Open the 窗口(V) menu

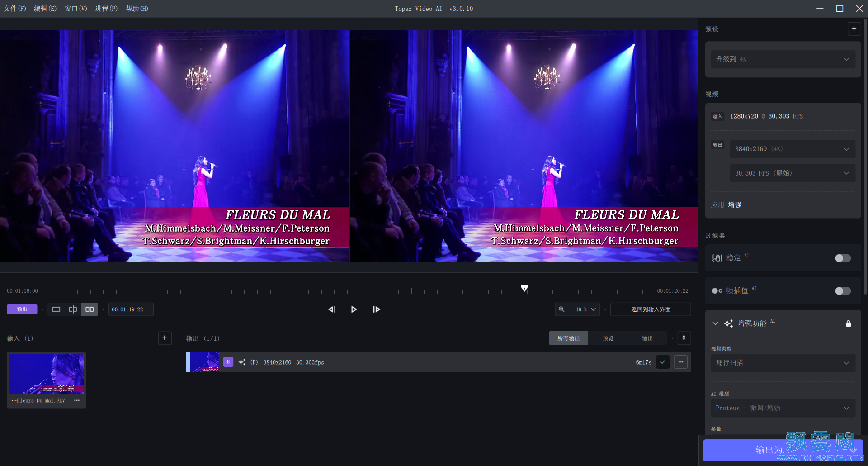75,9
